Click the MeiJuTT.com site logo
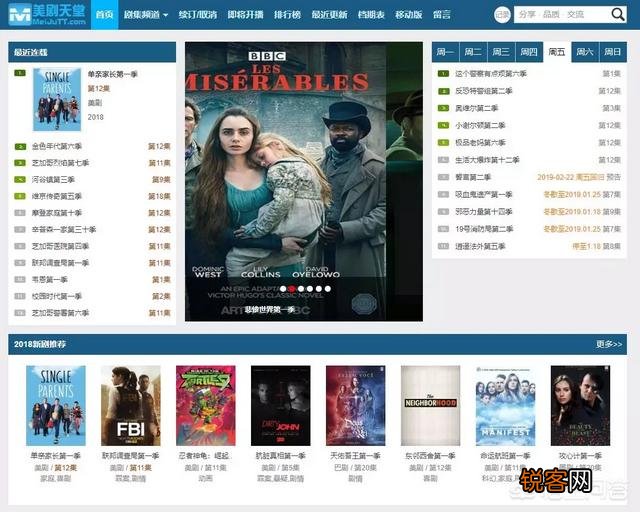 [x=47, y=14]
